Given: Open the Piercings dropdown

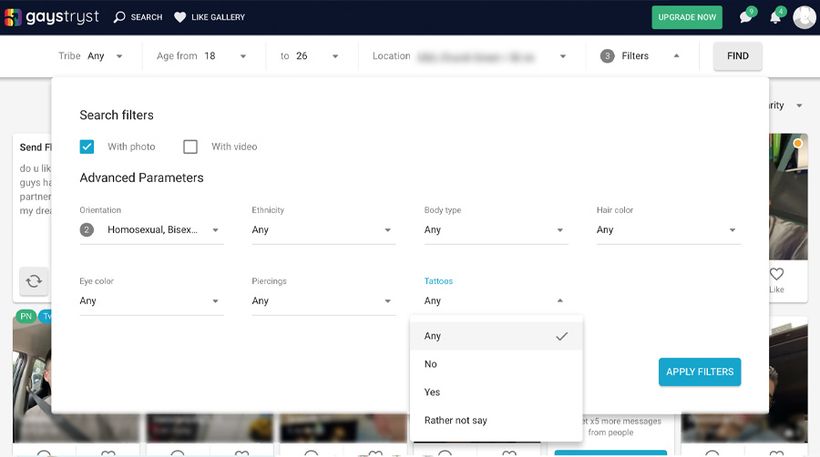Looking at the screenshot, I should click(x=324, y=301).
